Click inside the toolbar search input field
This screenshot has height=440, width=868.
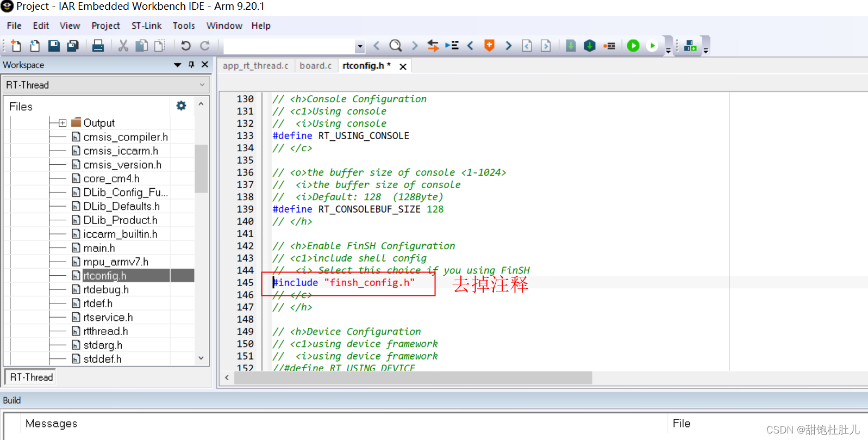click(289, 46)
